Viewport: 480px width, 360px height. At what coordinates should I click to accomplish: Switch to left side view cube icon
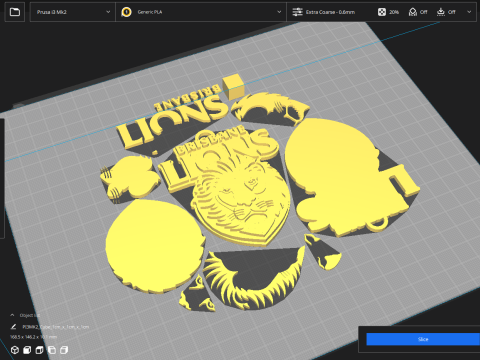click(x=52, y=350)
